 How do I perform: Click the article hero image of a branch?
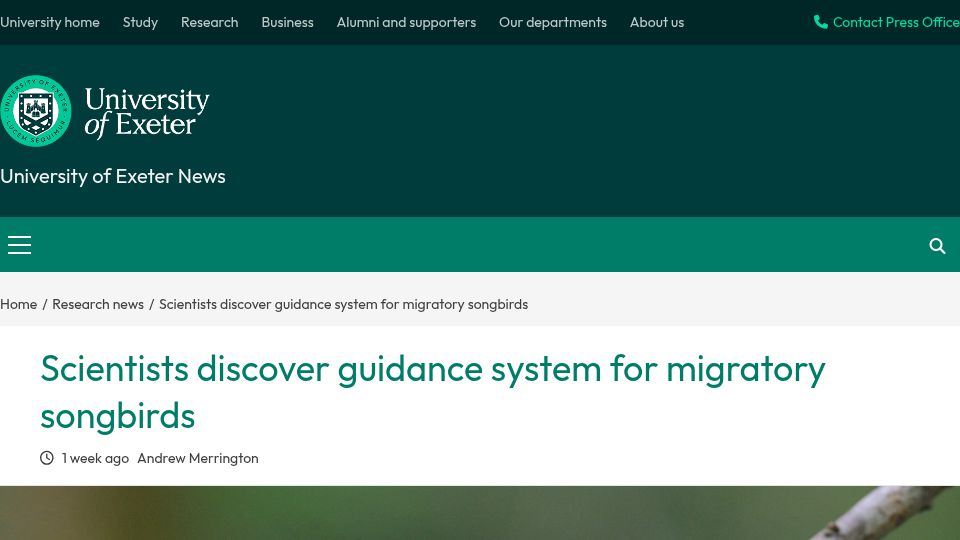click(x=480, y=513)
